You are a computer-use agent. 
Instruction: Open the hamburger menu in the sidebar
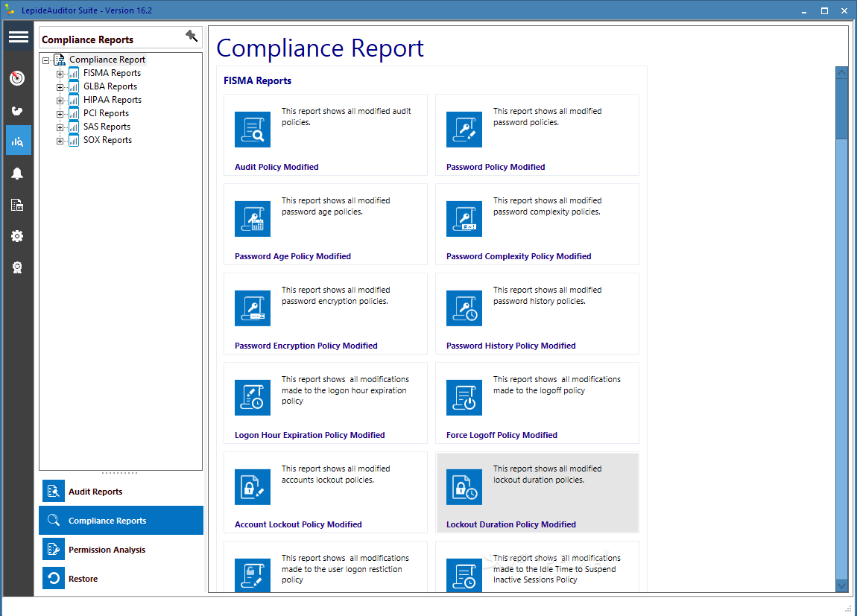[x=18, y=36]
